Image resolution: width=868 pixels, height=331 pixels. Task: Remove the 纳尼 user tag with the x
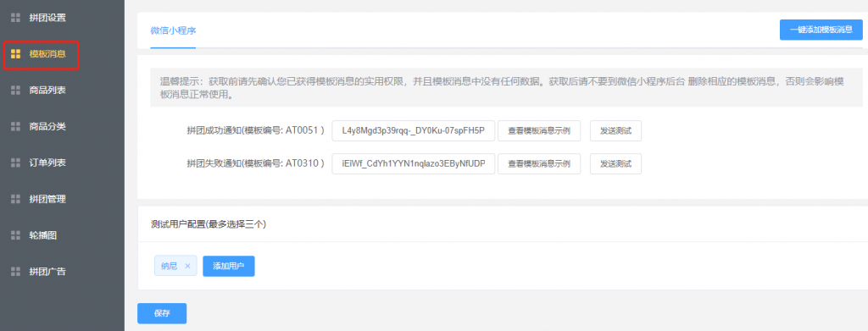187,267
